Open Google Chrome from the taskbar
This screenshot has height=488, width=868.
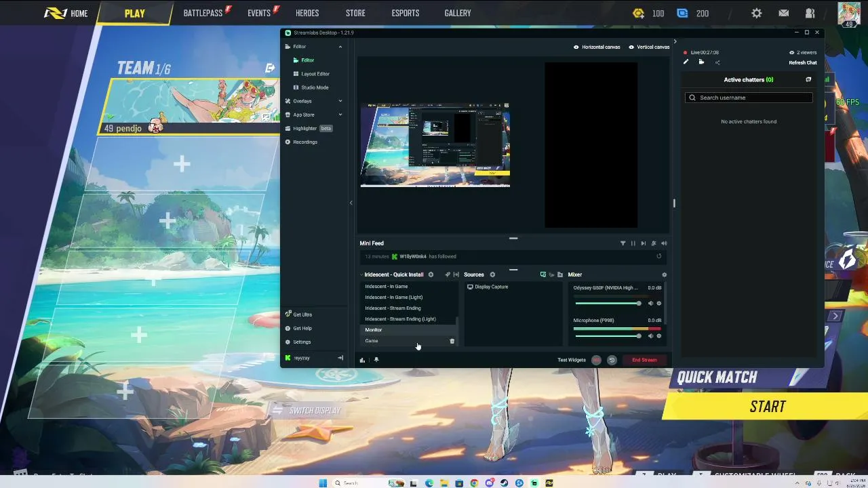(x=474, y=483)
